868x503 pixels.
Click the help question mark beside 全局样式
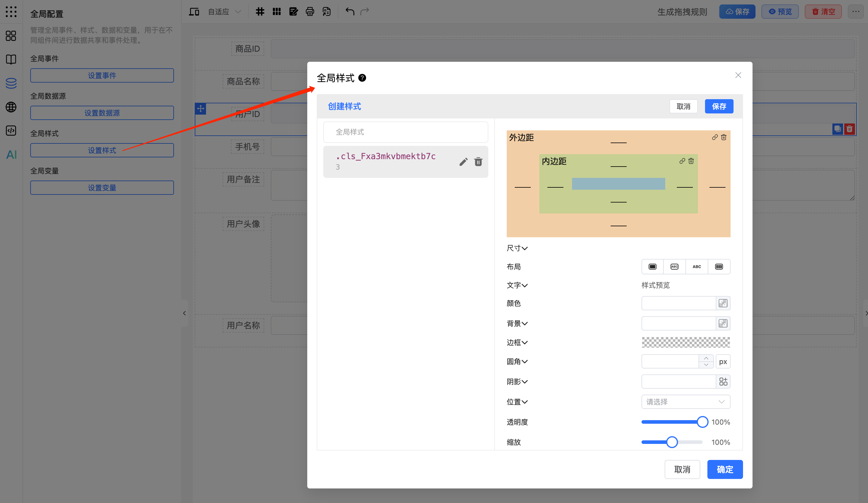pyautogui.click(x=362, y=78)
